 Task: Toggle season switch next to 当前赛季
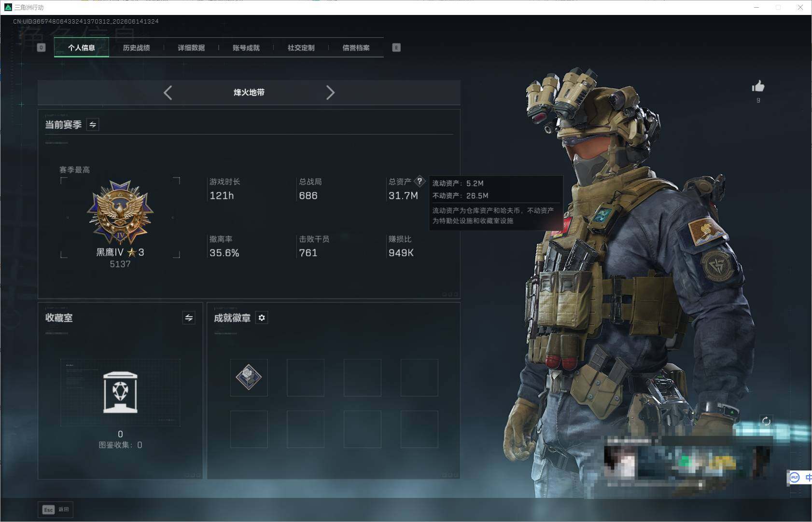93,124
